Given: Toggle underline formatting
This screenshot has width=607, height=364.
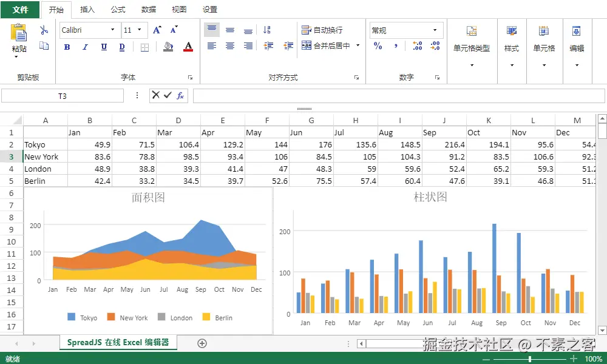Looking at the screenshot, I should (104, 47).
